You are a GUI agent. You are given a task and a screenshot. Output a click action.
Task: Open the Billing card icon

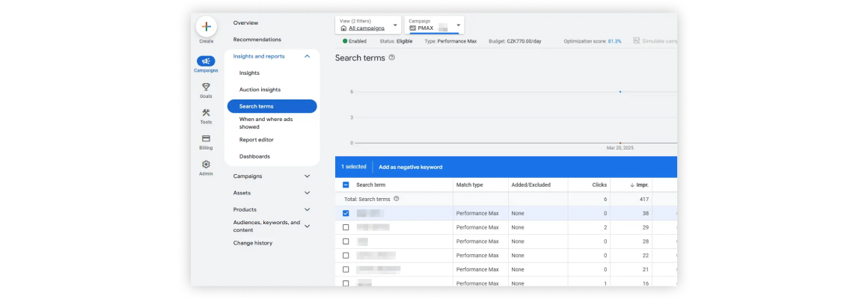click(x=206, y=139)
